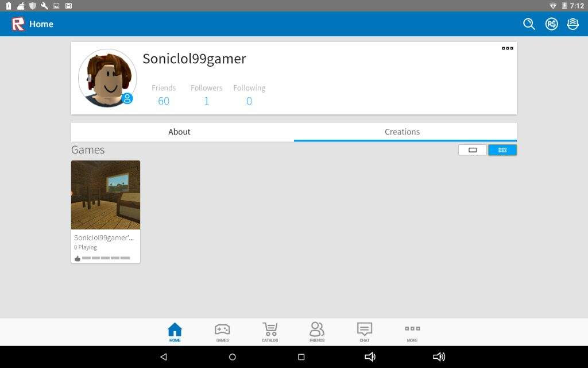Tap the wrench notification icon in status bar
Screen dimensions: 588x368
tap(44, 6)
